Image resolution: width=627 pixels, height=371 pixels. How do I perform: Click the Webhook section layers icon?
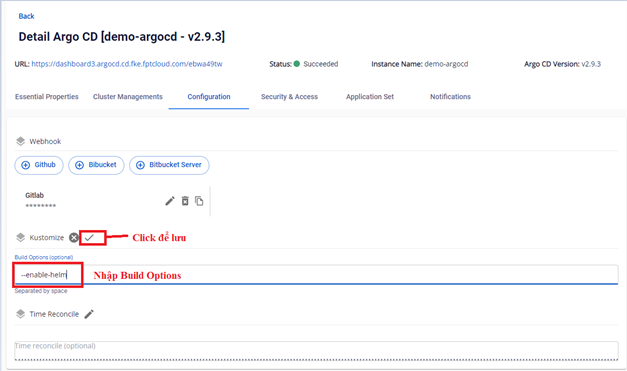pyautogui.click(x=20, y=141)
